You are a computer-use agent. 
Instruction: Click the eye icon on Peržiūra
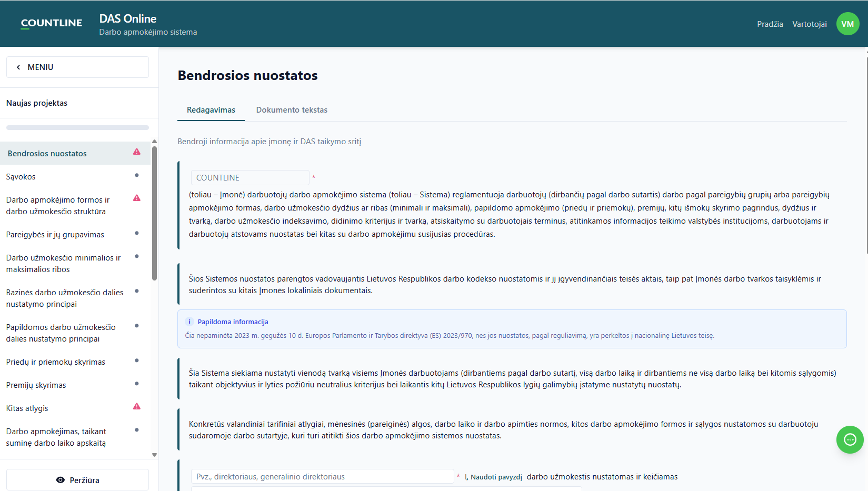coord(61,480)
